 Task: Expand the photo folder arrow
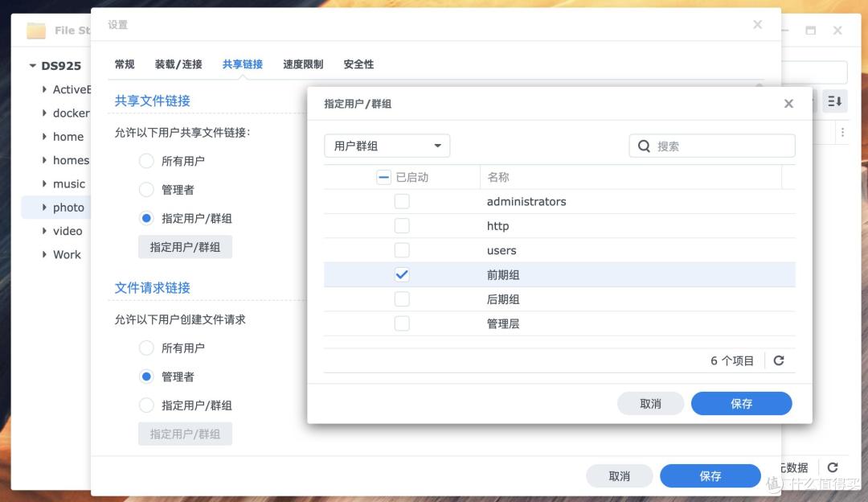tap(44, 208)
